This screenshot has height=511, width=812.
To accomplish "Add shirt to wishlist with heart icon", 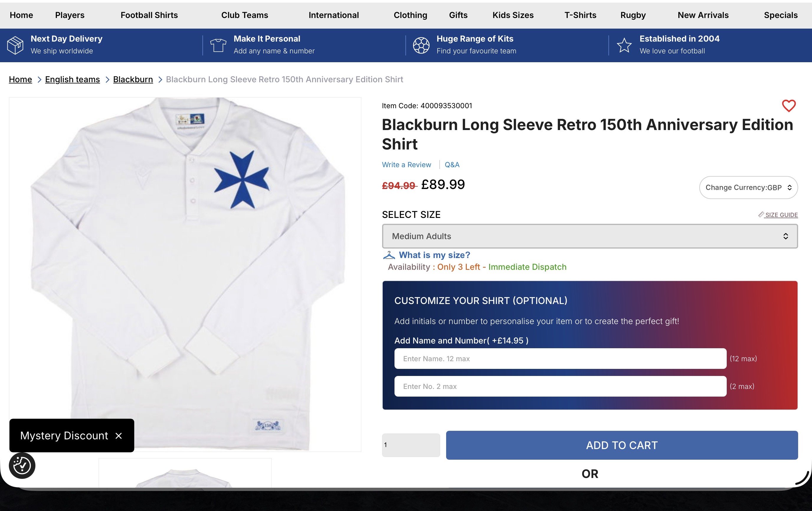I will (x=788, y=106).
